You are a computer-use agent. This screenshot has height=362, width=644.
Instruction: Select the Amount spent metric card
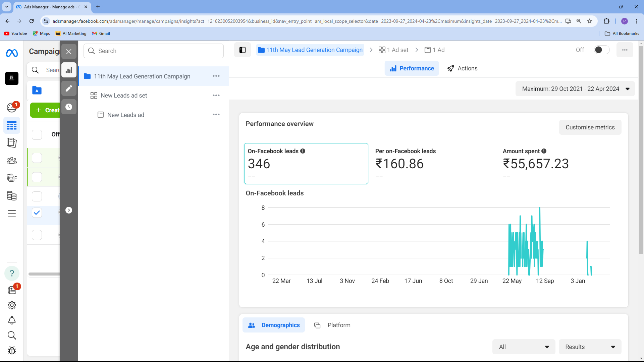pos(561,164)
